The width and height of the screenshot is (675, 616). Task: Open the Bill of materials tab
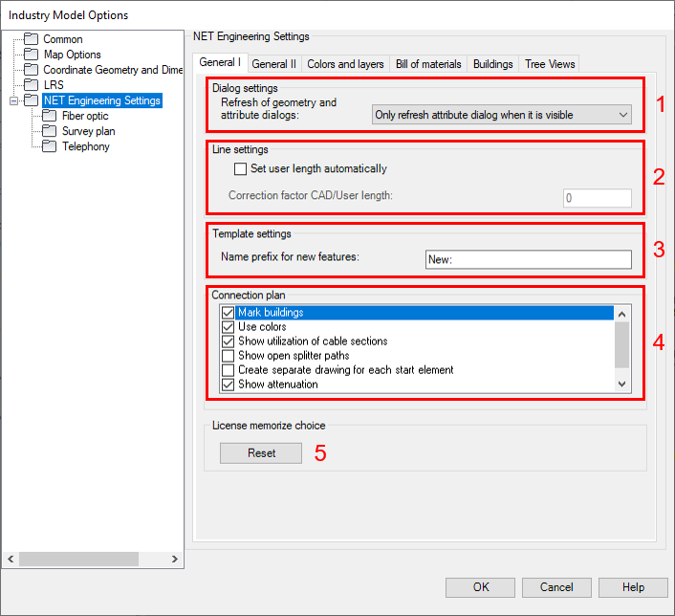pyautogui.click(x=428, y=64)
